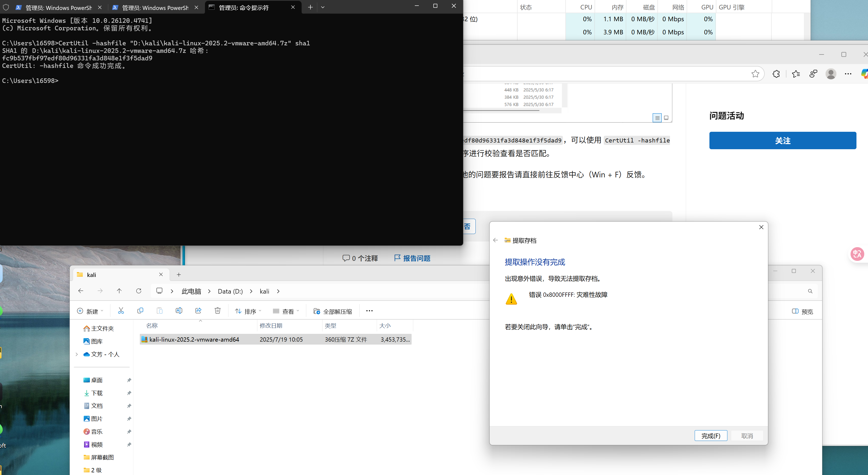868x475 pixels.
Task: Click the Delete trash icon in Explorer
Action: (217, 311)
